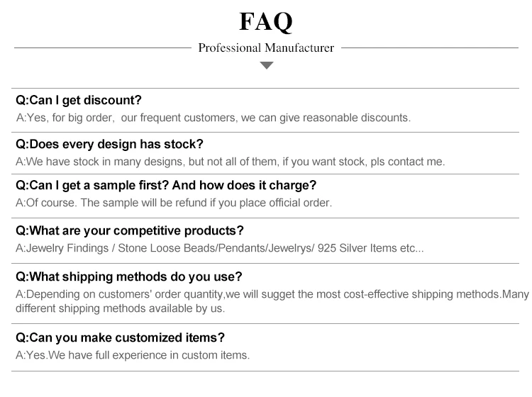The height and width of the screenshot is (397, 532).
Task: Expand the 'Can I get discount?' question
Action: coord(79,100)
